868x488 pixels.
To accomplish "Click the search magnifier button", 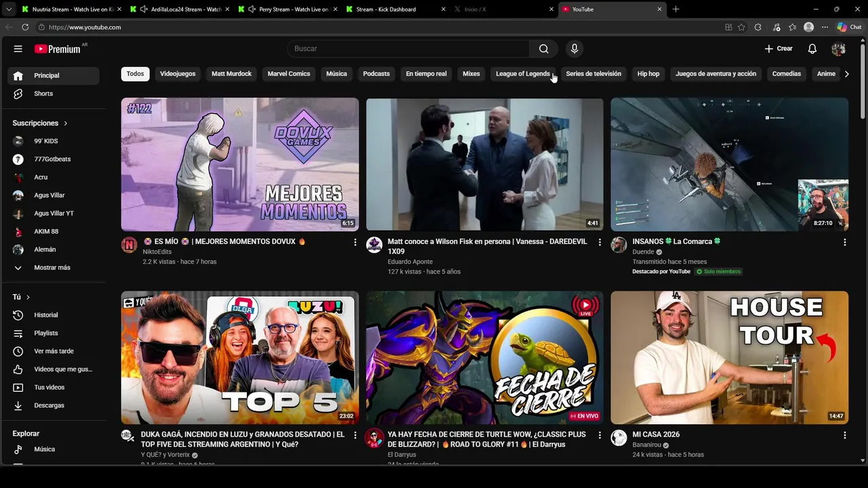I will pyautogui.click(x=544, y=49).
